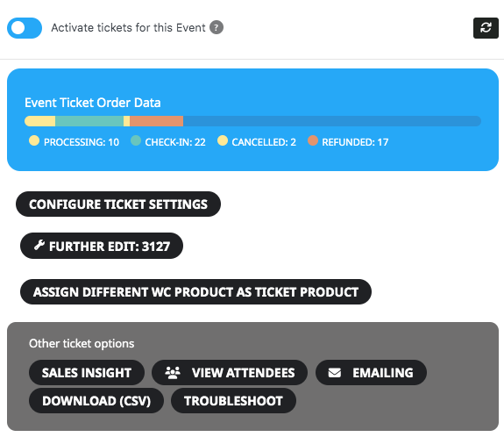Click the Refunded orange legend dot
Screen dimensions: 504x437
(x=313, y=140)
